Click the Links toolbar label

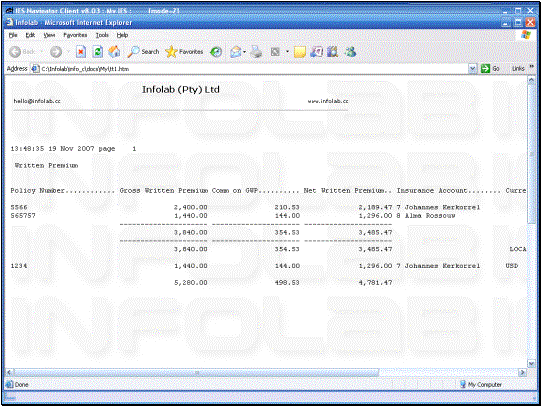(518, 68)
